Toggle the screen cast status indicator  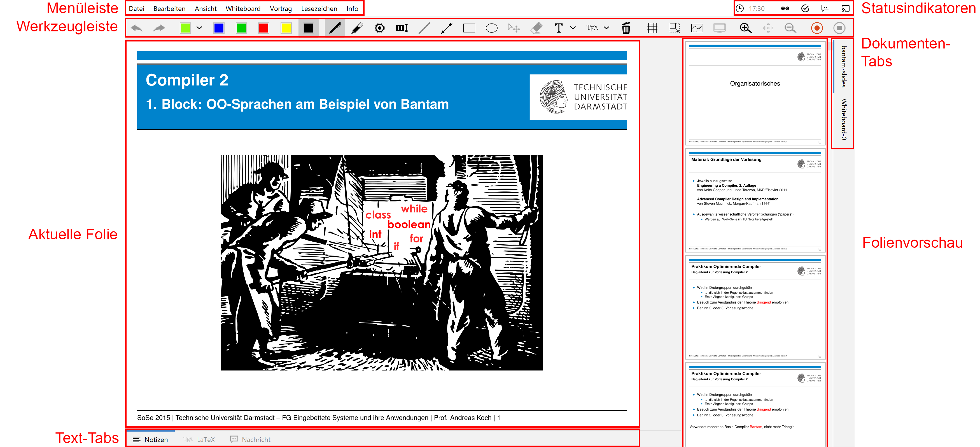coord(845,8)
